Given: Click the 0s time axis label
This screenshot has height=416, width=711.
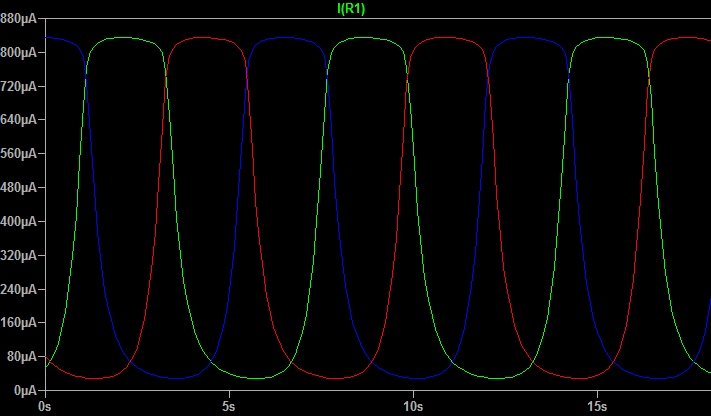Looking at the screenshot, I should point(44,407).
